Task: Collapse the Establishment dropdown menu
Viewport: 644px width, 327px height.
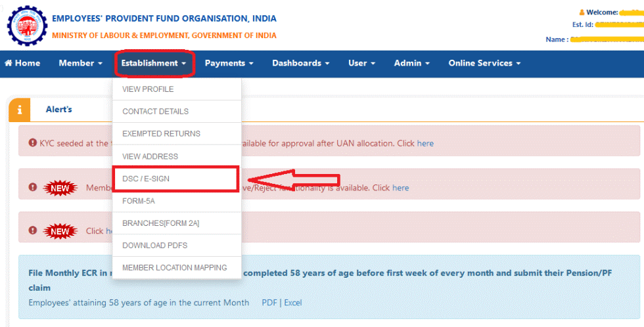Action: coord(154,63)
